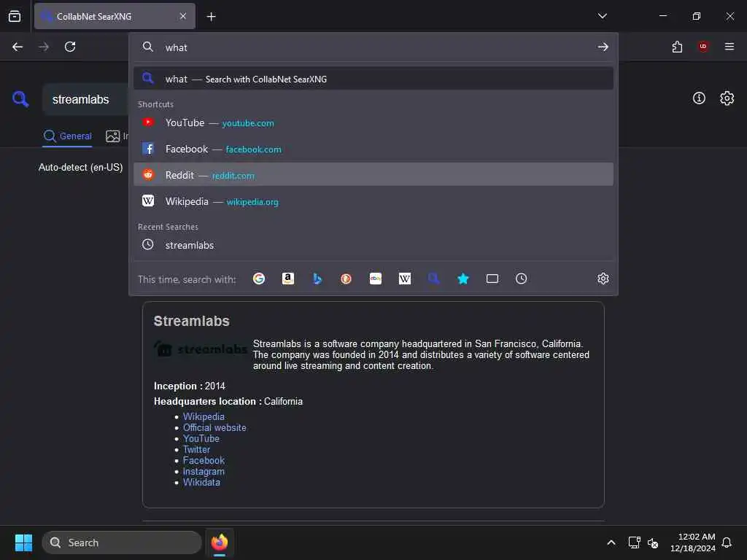
Task: Click the Windows taskbar Search box
Action: (122, 542)
